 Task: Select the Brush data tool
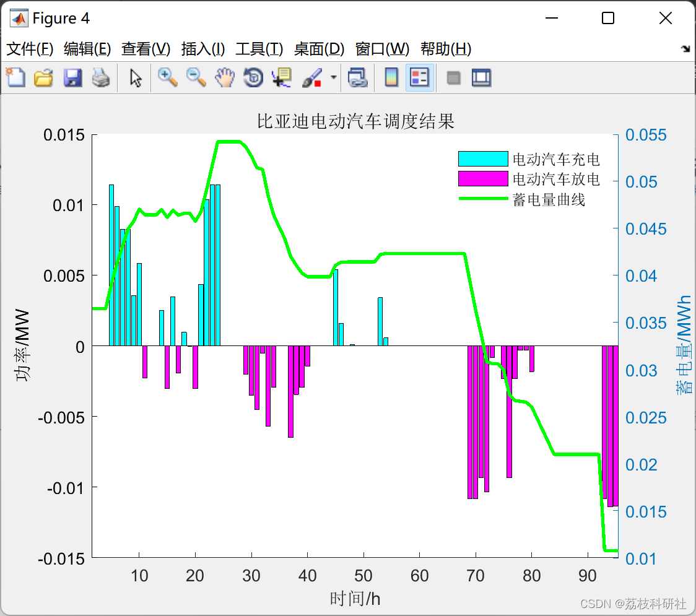[x=312, y=77]
